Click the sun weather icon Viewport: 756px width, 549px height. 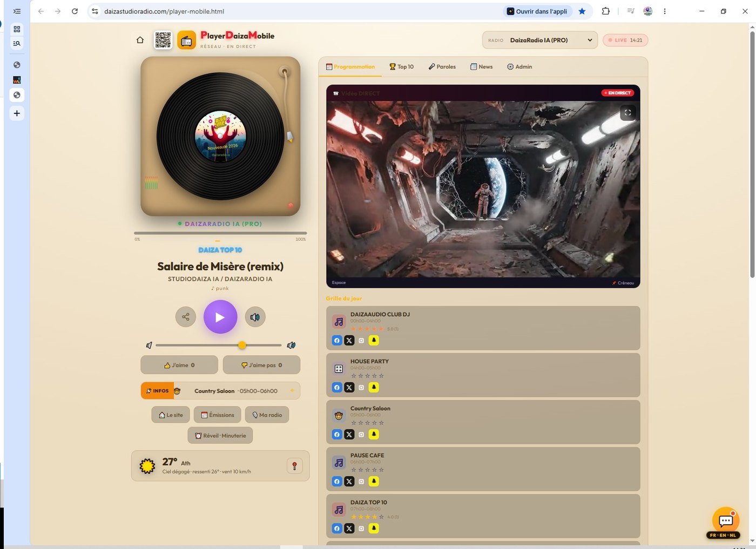(147, 466)
